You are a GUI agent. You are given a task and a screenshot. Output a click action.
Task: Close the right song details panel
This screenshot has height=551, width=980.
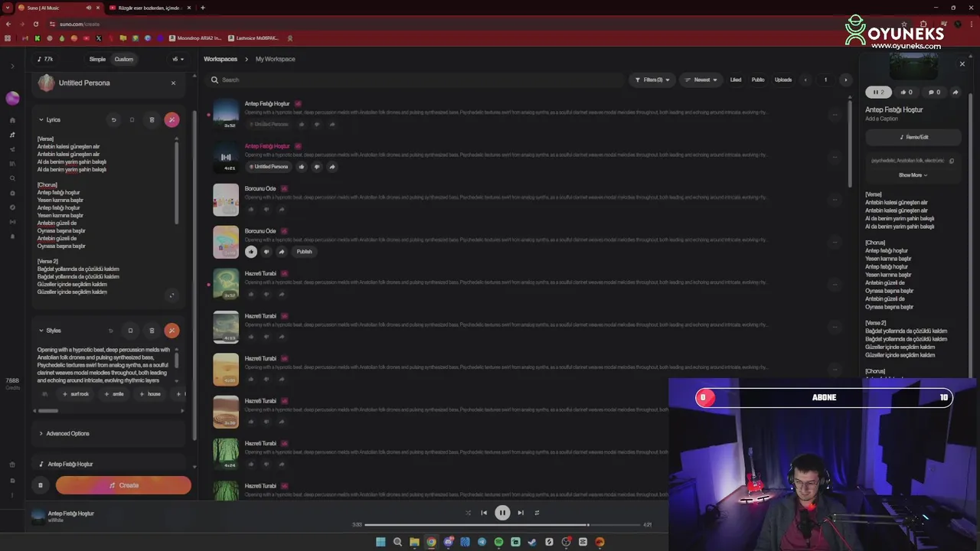[x=962, y=64]
